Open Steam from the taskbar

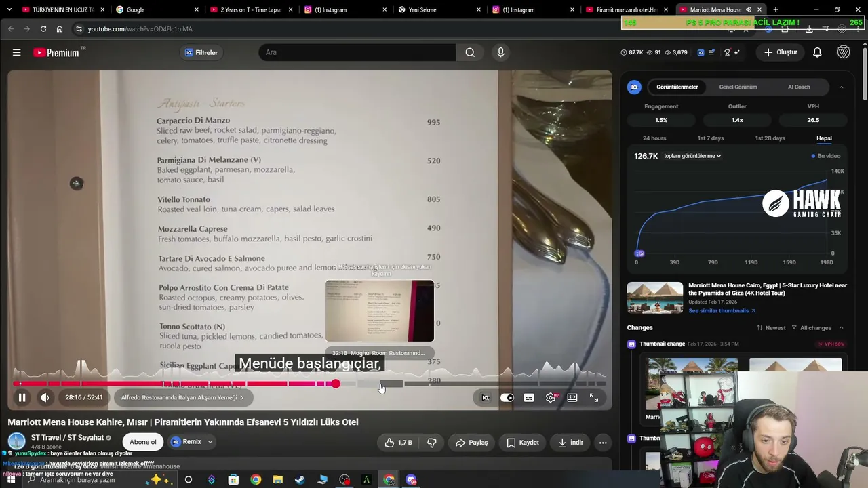(300, 480)
